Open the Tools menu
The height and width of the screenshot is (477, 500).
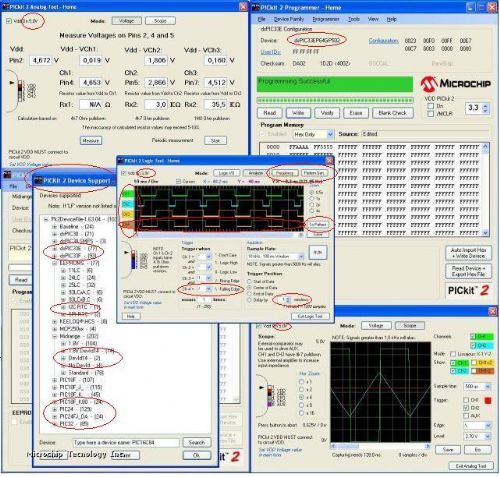pos(354,19)
